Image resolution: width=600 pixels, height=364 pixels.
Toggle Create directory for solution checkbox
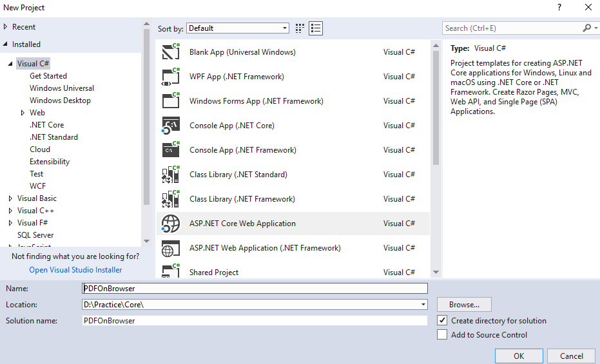coord(442,320)
